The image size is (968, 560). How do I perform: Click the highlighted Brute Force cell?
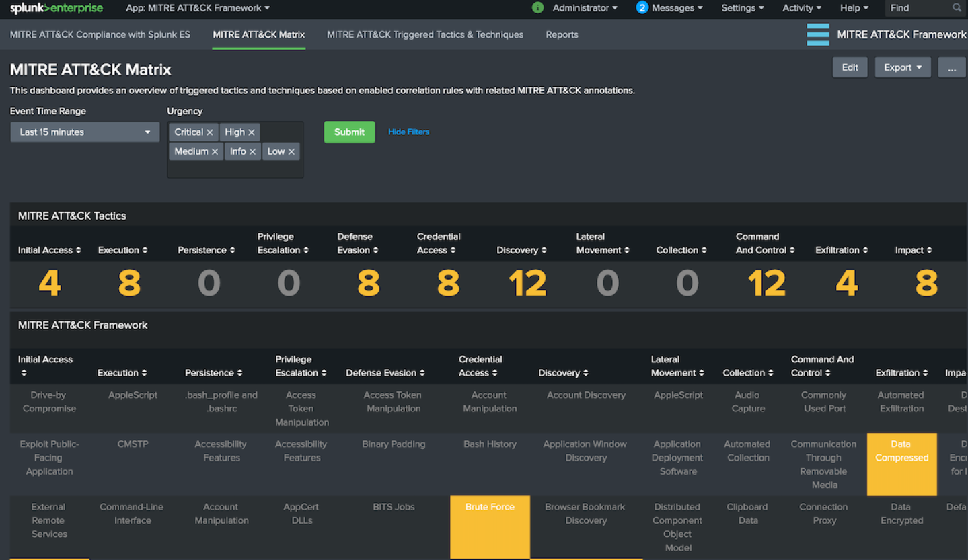click(490, 527)
